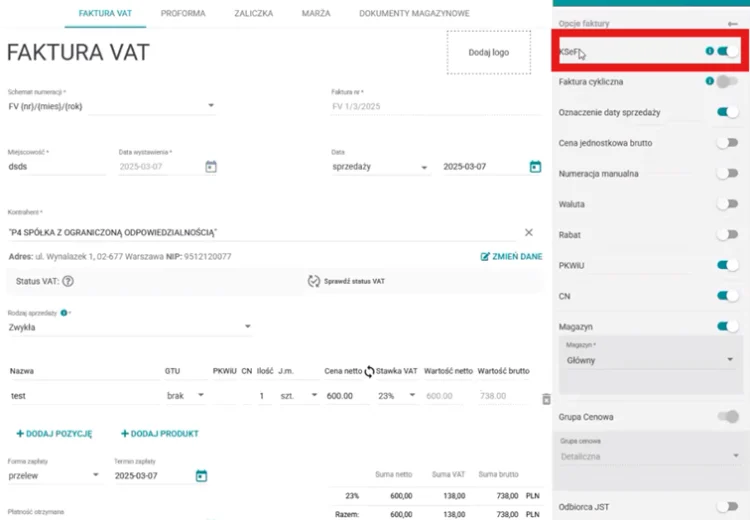Clear the Kontrahent field with X icon

528,232
